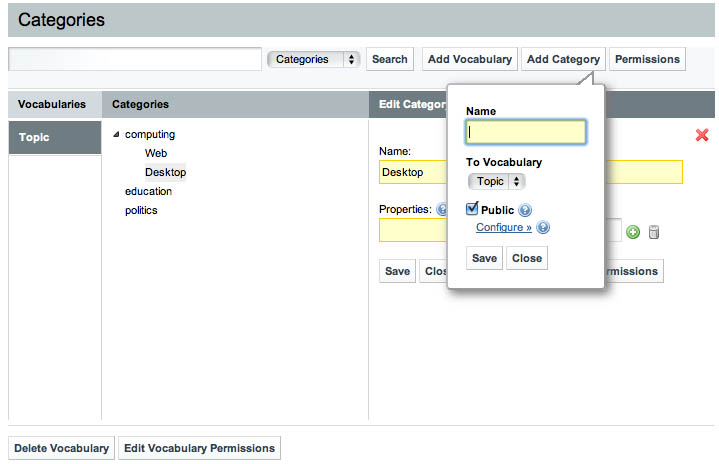Click Edit Vocabulary Permissions button
This screenshot has width=719, height=464.
tap(199, 448)
